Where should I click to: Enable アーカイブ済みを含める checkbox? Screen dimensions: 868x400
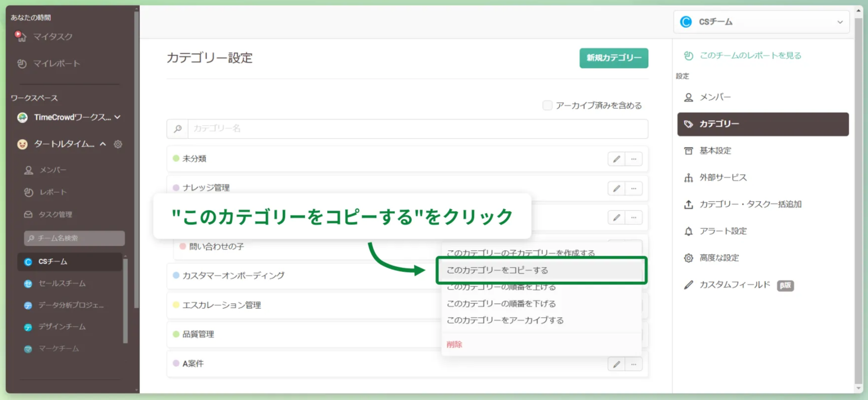tap(547, 105)
